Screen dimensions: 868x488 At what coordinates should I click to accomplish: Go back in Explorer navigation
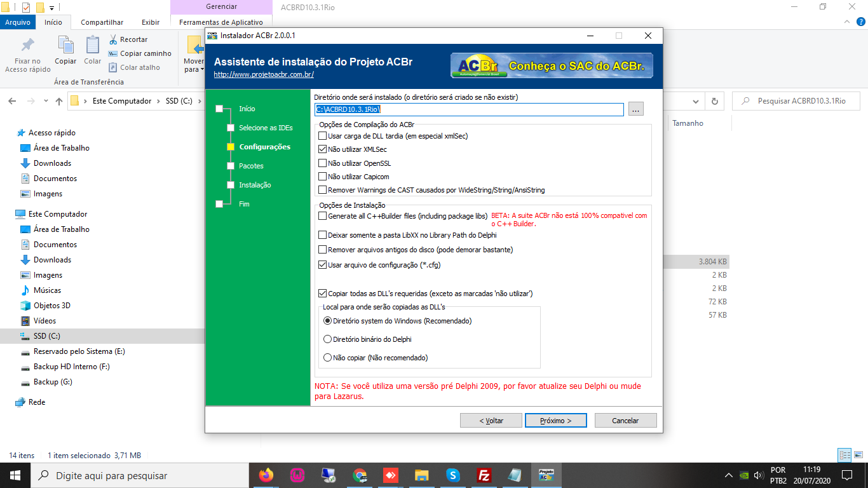13,101
